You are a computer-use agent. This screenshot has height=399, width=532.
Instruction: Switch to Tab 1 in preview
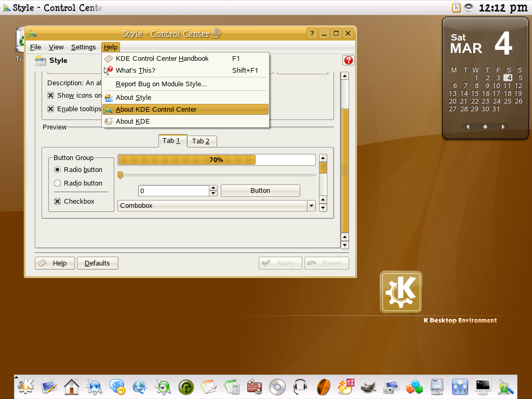pos(172,140)
